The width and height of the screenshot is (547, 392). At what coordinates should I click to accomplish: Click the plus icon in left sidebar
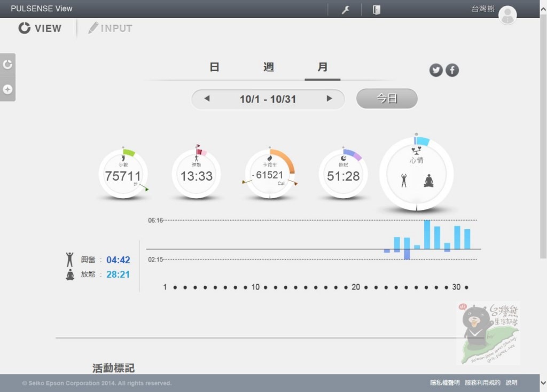pos(7,90)
